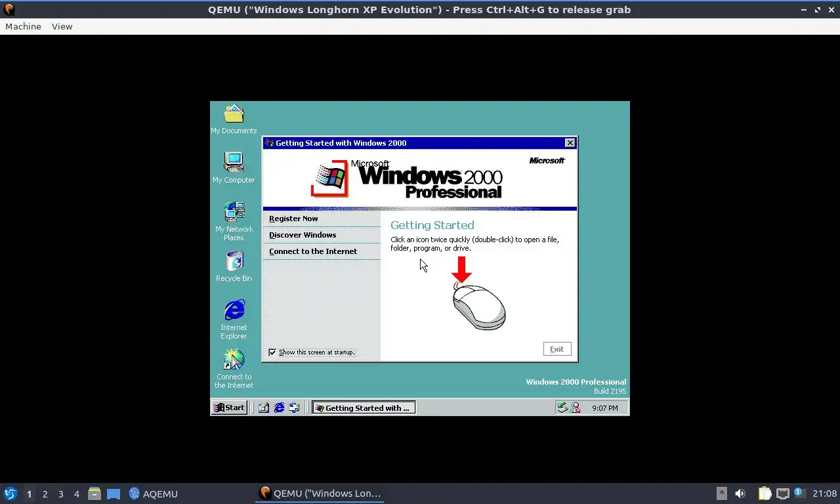Viewport: 840px width, 504px height.
Task: Open the QEMU Machine menu
Action: point(23,26)
